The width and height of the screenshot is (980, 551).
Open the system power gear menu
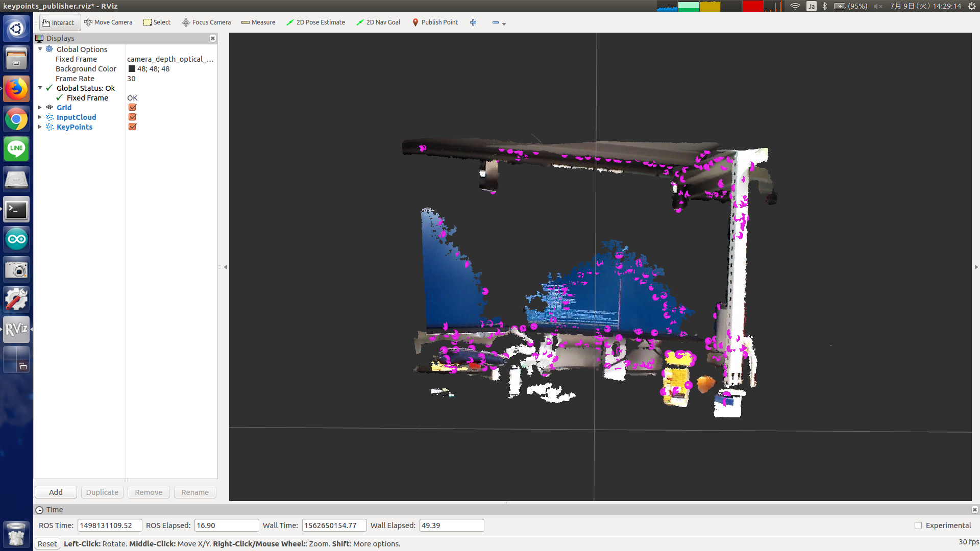[x=972, y=6]
